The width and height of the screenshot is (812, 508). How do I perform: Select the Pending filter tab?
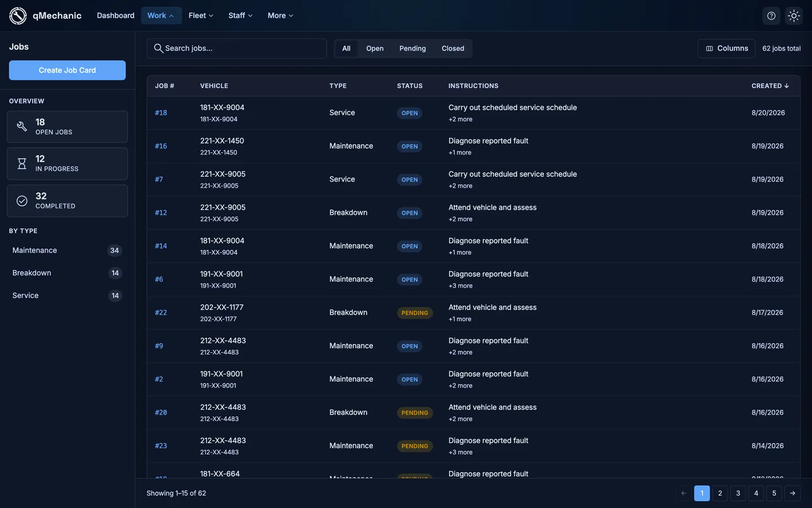pyautogui.click(x=413, y=49)
